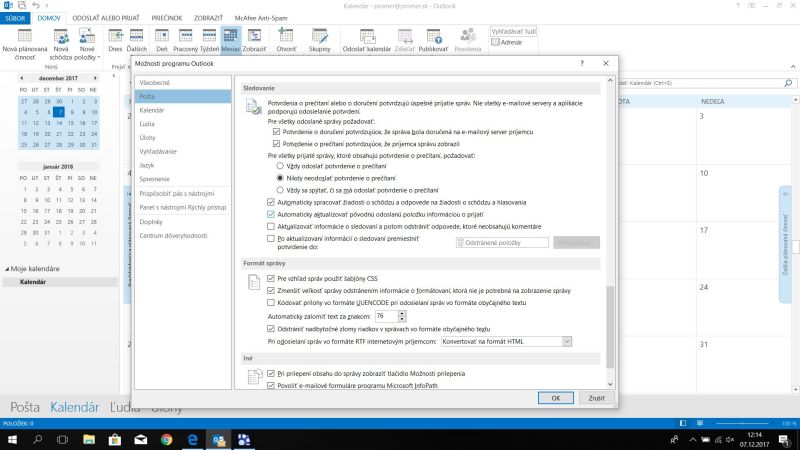Click Vyhľadávať ľudí search field
Image resolution: width=800 pixels, height=450 pixels.
513,31
